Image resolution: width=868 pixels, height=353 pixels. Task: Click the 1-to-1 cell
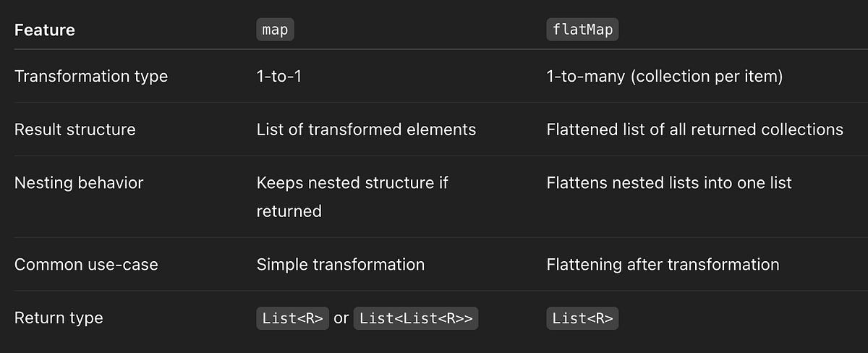[x=279, y=76]
